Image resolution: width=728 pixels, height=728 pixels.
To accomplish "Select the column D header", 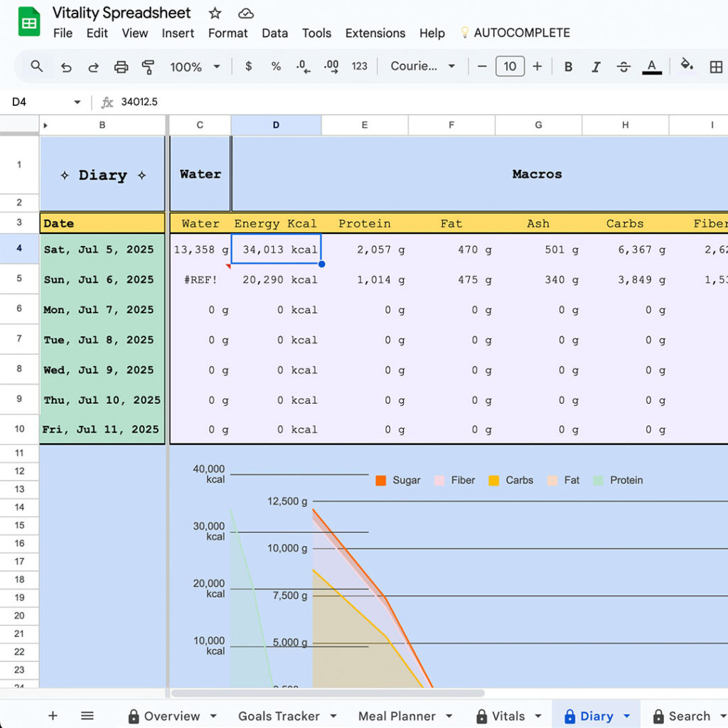I will (276, 125).
